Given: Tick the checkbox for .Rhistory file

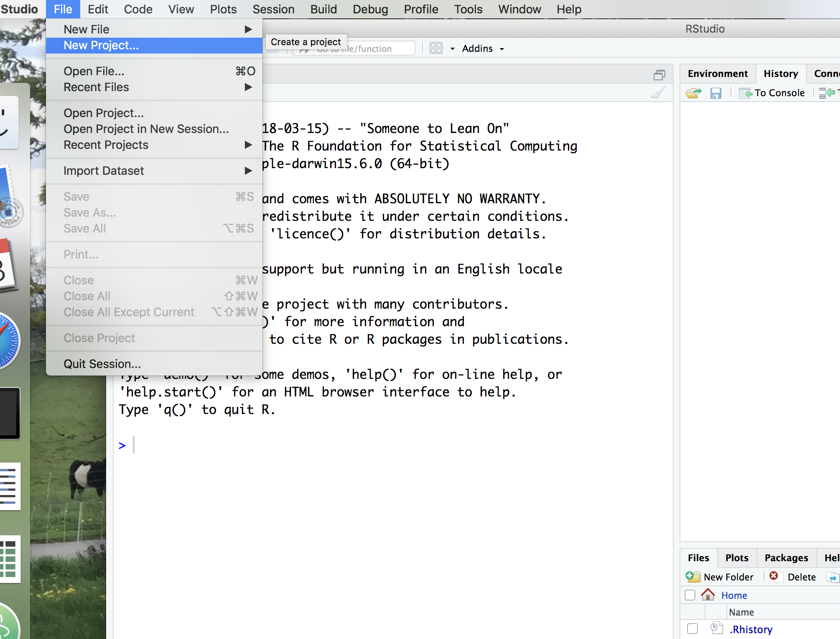Looking at the screenshot, I should coord(692,629).
